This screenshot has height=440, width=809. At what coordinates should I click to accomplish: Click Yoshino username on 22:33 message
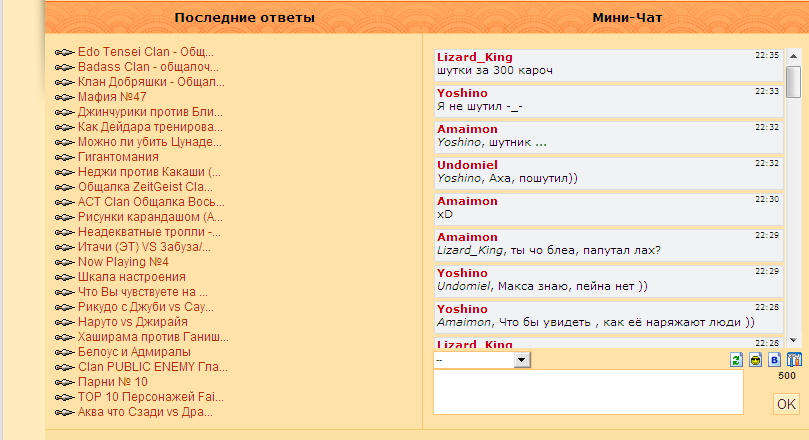coord(462,93)
